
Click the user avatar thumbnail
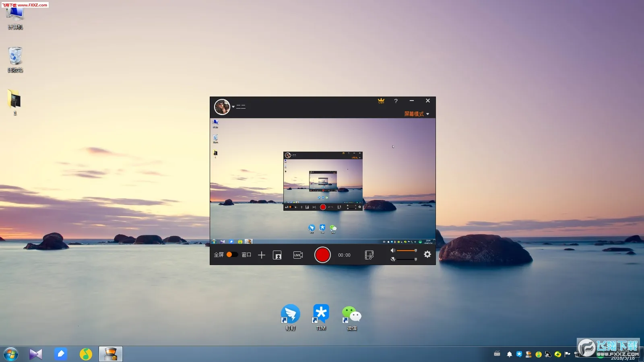[222, 107]
